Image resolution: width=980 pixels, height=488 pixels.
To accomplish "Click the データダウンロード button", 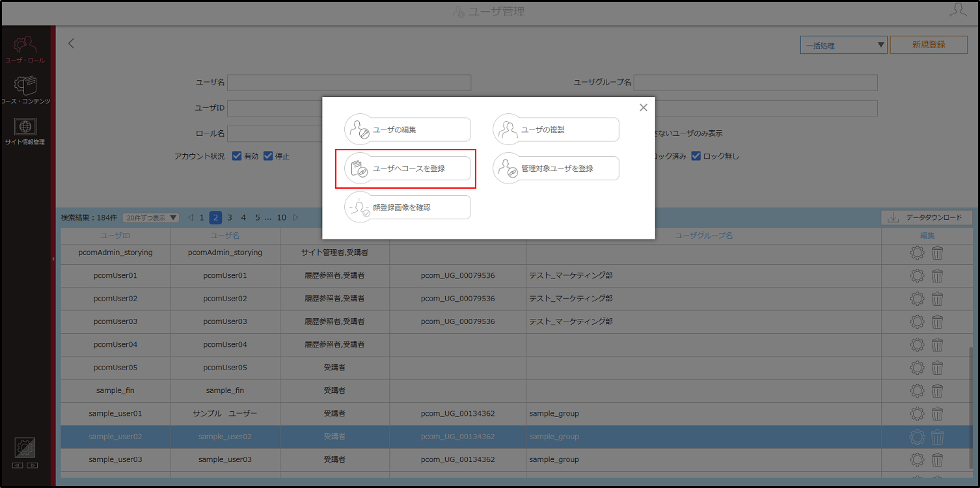I will click(927, 217).
